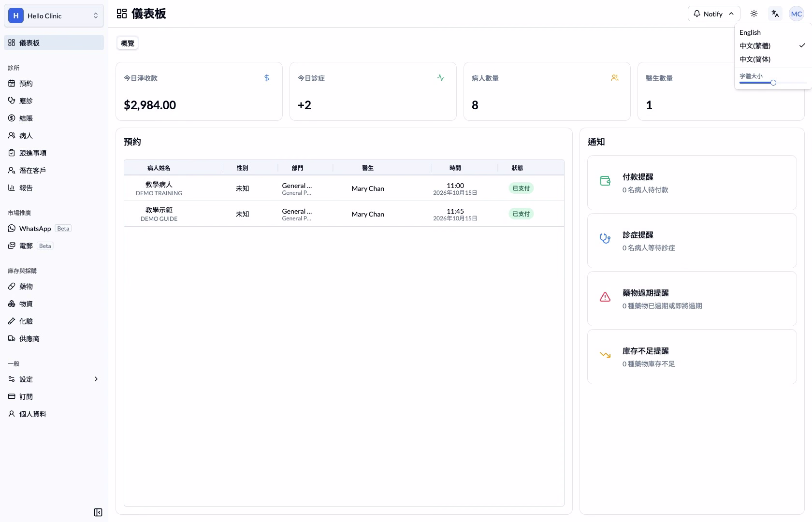Click the dollar icon on 今日淨收款 card
This screenshot has height=522, width=812.
coord(267,78)
